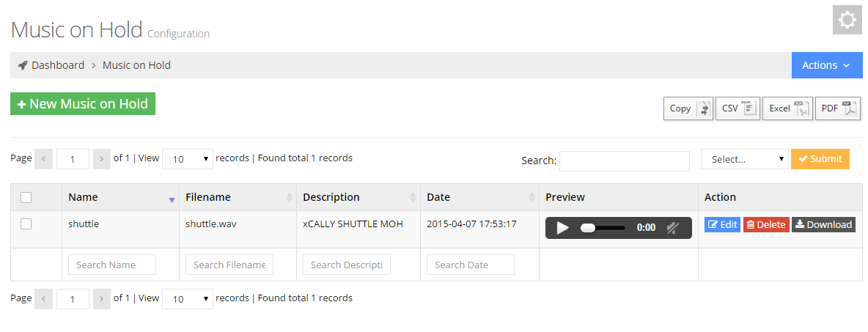Select the shuttle row checkbox
Screen dimensions: 868x332
pos(26,224)
